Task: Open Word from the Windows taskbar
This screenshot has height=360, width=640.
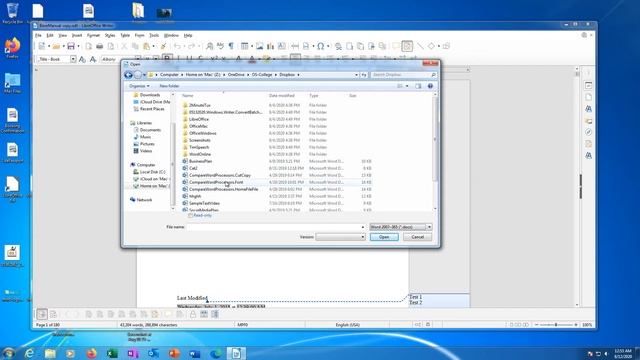Action: [195, 353]
